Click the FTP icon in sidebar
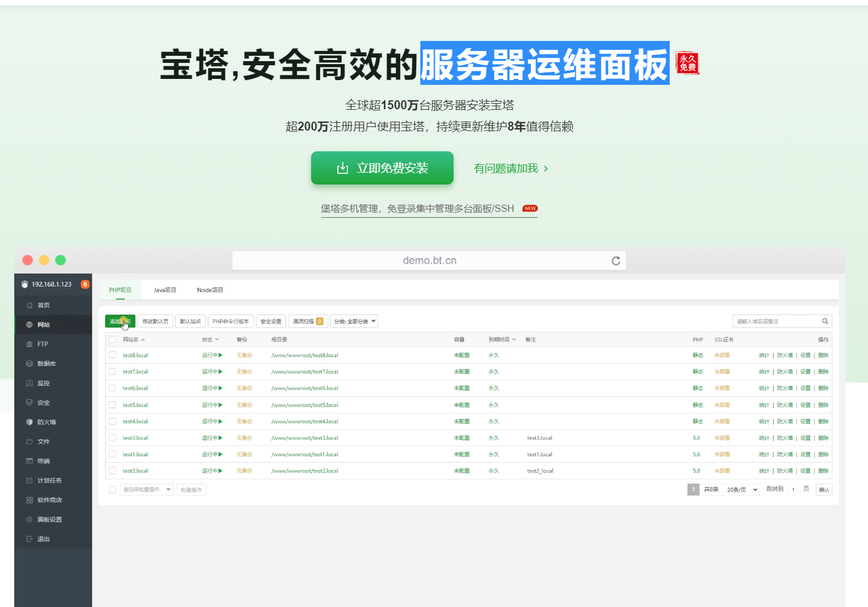Viewport: 868px width, 607px height. (30, 344)
